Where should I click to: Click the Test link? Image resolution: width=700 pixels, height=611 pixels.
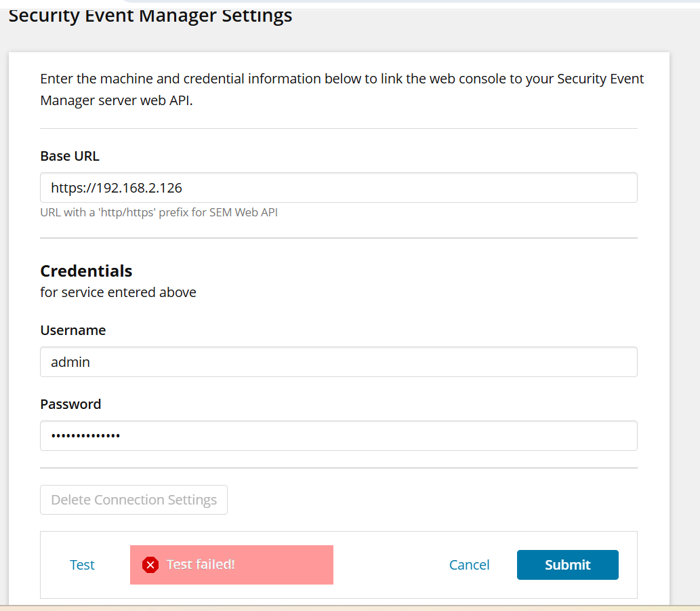[82, 565]
